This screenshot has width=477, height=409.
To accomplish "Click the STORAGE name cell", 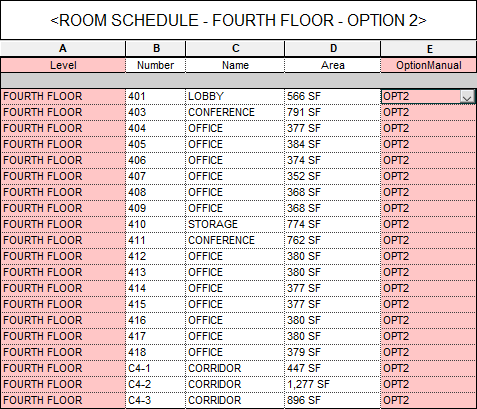I will (235, 225).
